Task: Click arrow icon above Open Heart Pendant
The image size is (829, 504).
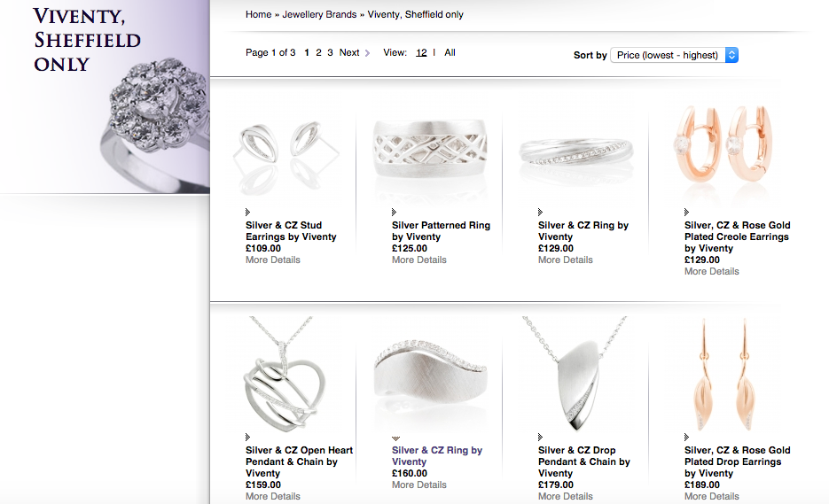Action: 247,438
